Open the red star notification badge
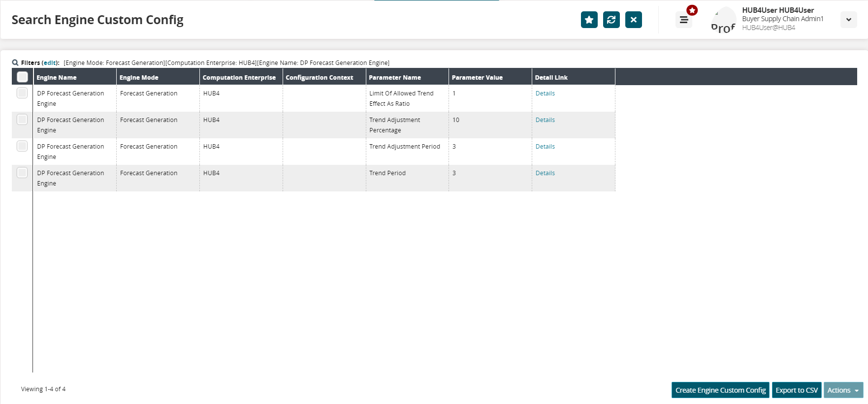 pos(692,10)
